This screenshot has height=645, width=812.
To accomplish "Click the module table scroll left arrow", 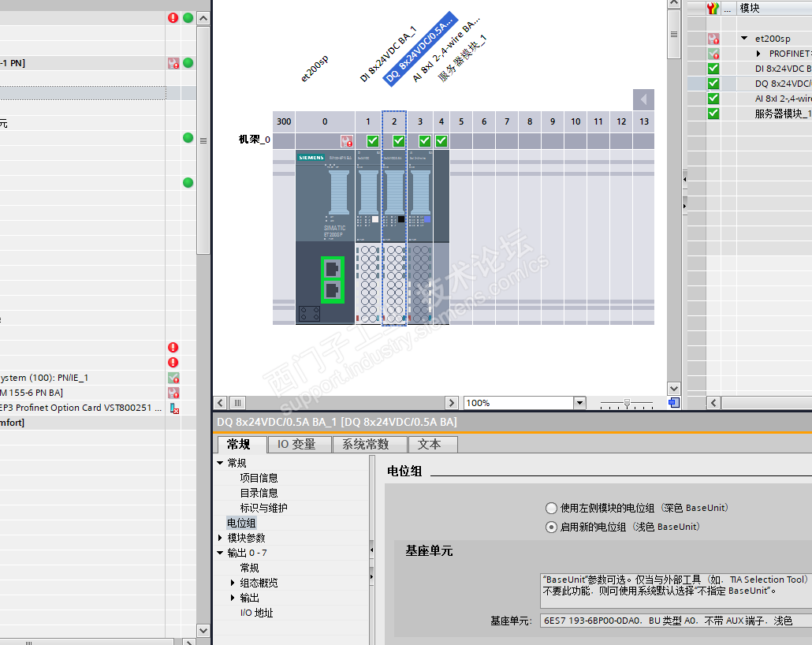I will click(713, 403).
